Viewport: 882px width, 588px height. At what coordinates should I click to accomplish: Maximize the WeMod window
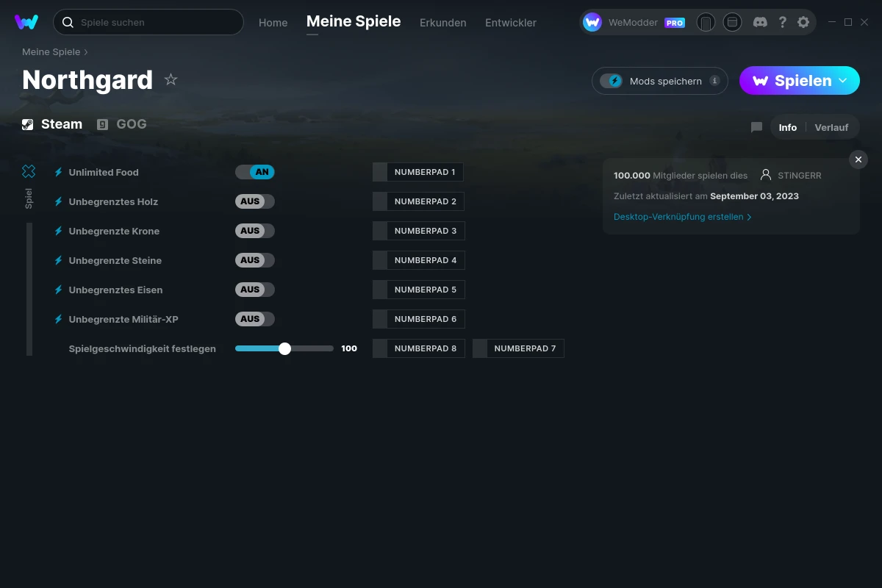pyautogui.click(x=848, y=22)
